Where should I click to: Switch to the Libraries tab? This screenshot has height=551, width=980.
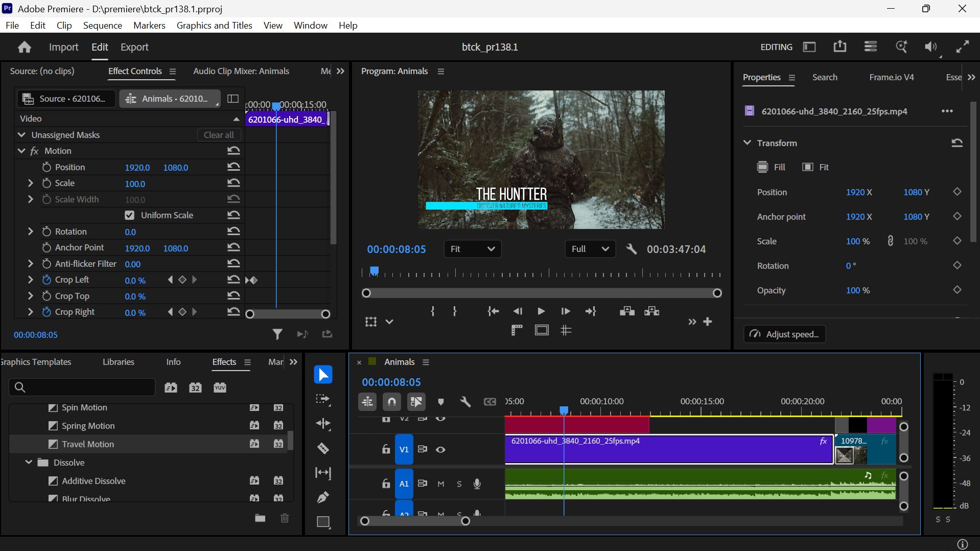(118, 362)
